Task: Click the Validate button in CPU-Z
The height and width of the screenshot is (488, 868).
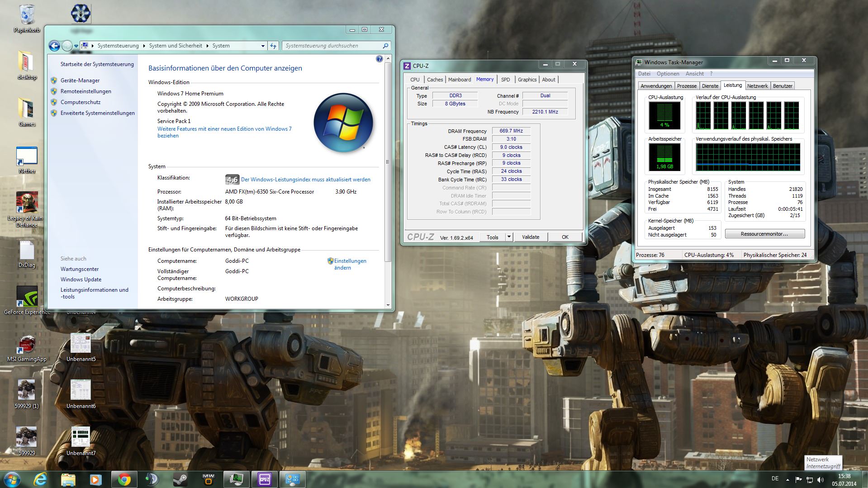Action: pos(531,237)
